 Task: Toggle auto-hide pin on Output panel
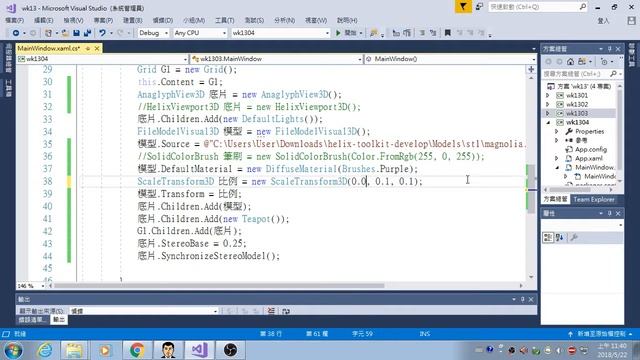(522, 300)
